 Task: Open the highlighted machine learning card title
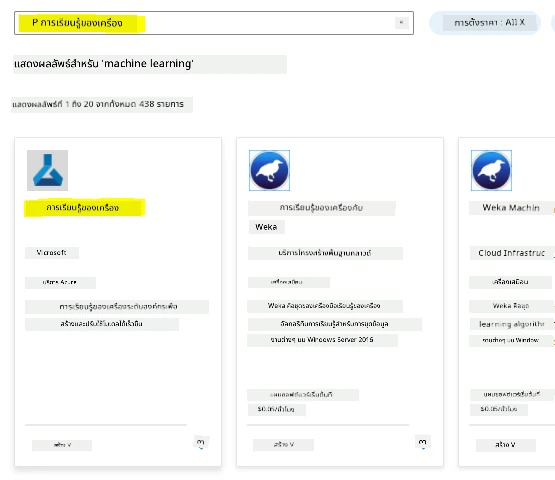84,208
